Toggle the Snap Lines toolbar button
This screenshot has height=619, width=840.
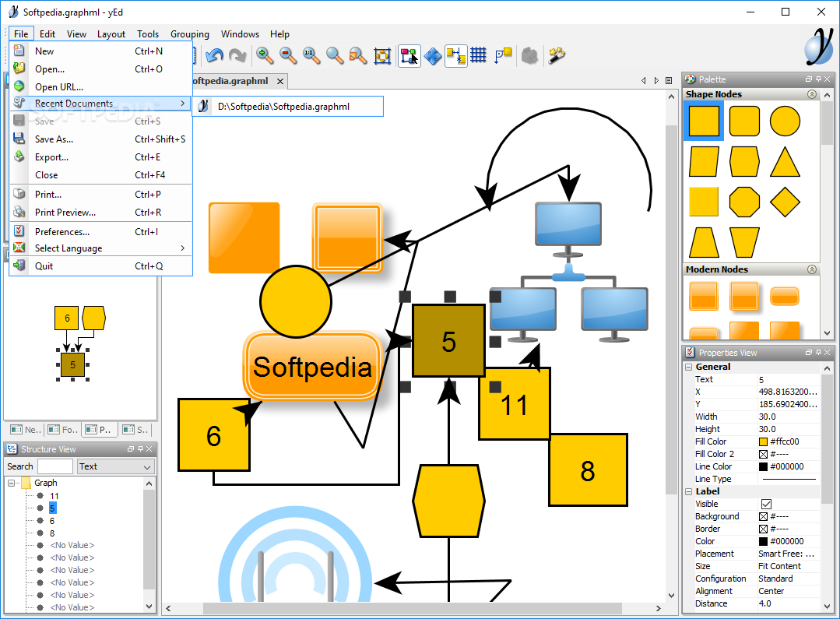(x=455, y=55)
